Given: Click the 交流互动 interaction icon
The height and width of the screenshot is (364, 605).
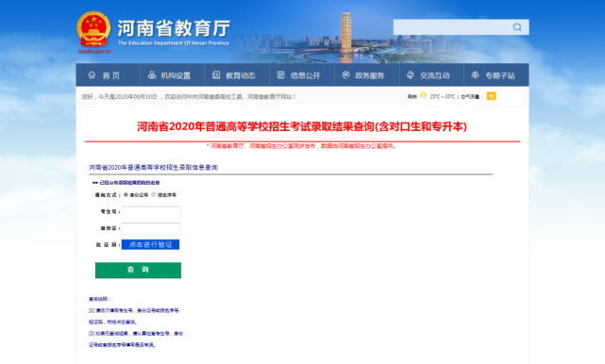Looking at the screenshot, I should point(411,74).
